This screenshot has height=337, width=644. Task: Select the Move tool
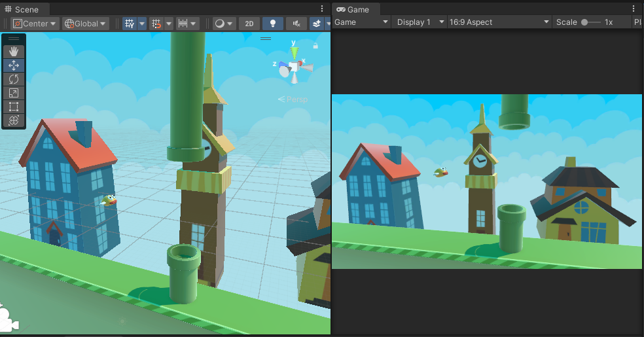14,65
